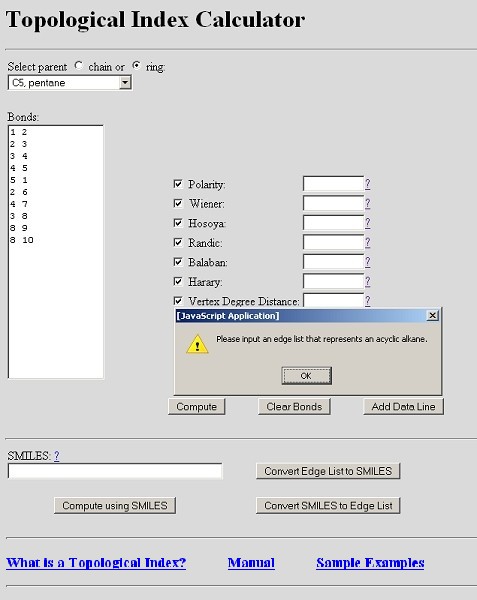This screenshot has height=600, width=477.
Task: Click into the SMILES input field
Action: (115, 471)
